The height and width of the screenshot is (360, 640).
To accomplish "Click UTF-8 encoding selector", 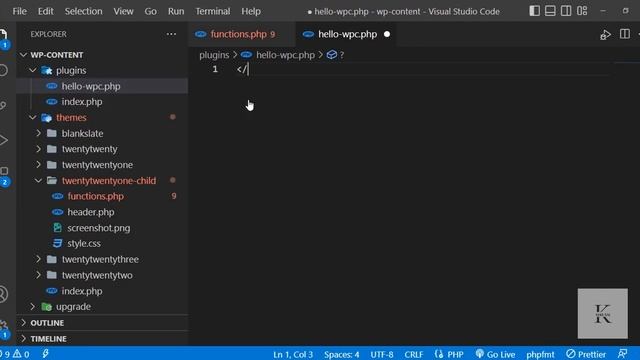I will point(382,354).
